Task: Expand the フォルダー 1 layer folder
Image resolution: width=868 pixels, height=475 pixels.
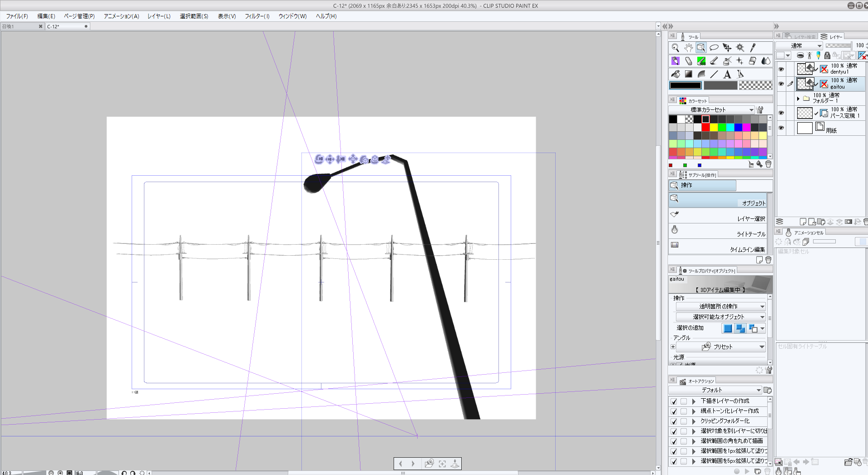Action: (798, 99)
